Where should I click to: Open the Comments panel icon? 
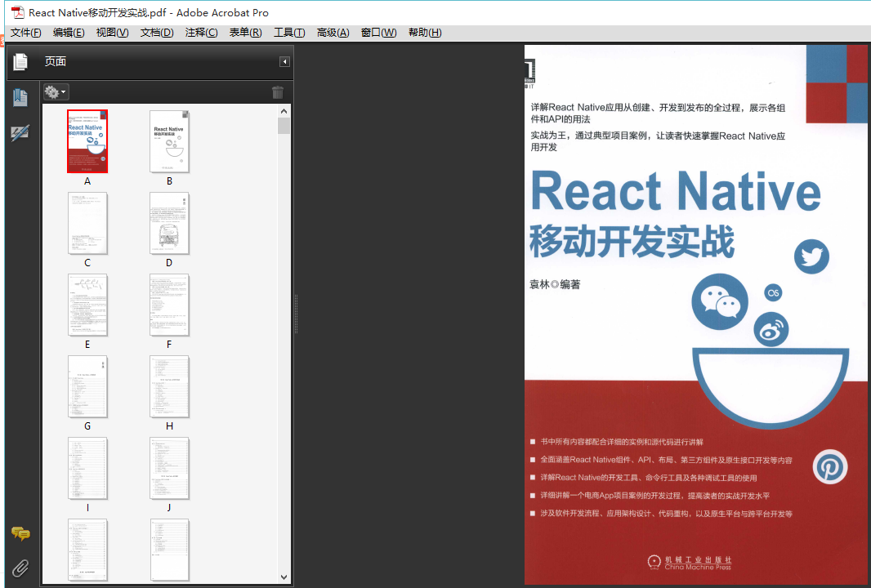coord(20,533)
